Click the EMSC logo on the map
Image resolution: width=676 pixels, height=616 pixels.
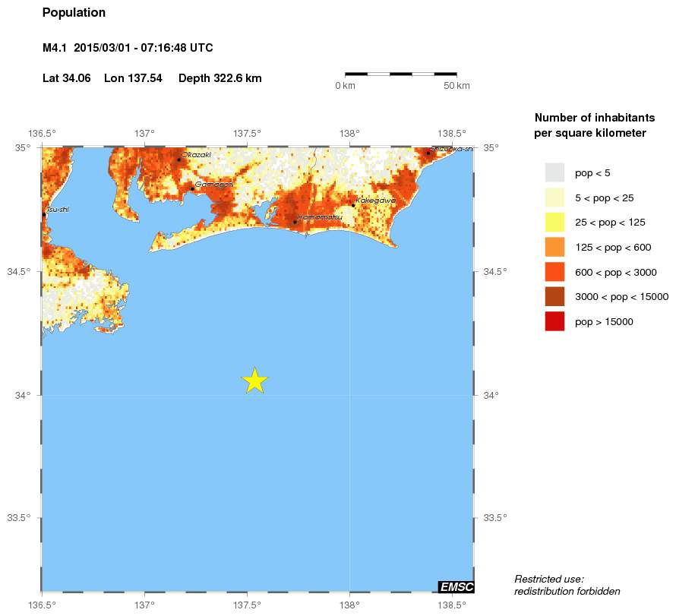pyautogui.click(x=456, y=586)
